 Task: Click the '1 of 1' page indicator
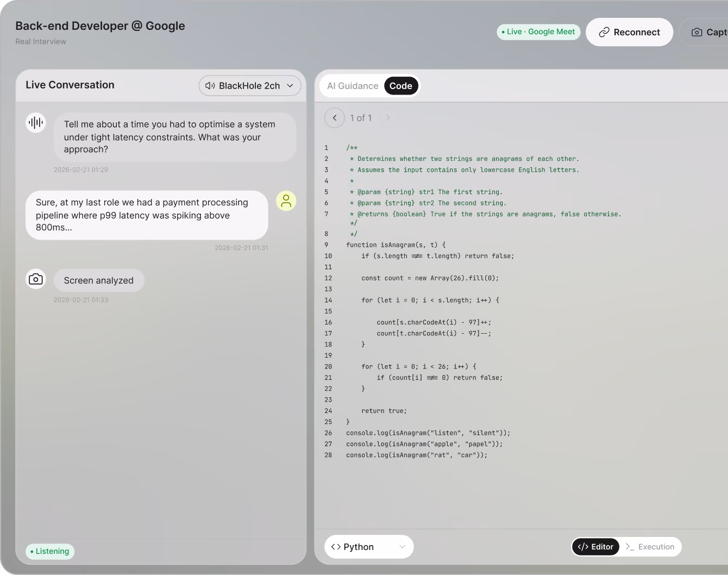click(361, 118)
